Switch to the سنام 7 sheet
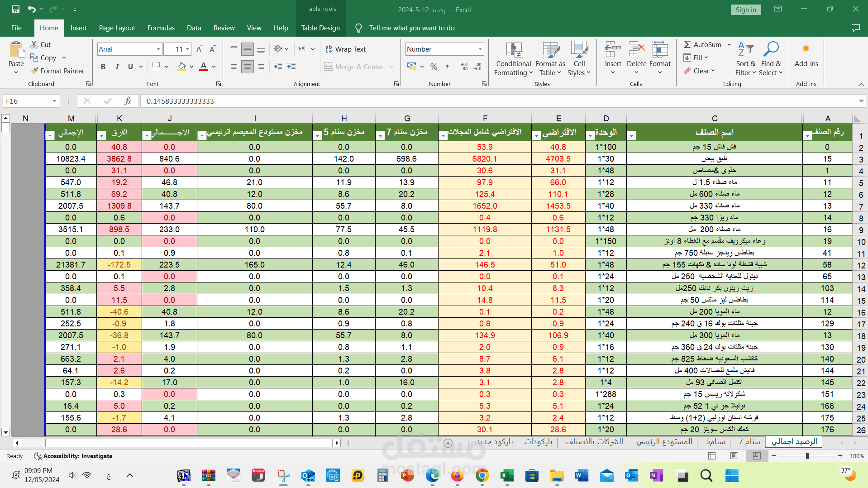Screen dimensions: 868x488 pyautogui.click(x=749, y=441)
